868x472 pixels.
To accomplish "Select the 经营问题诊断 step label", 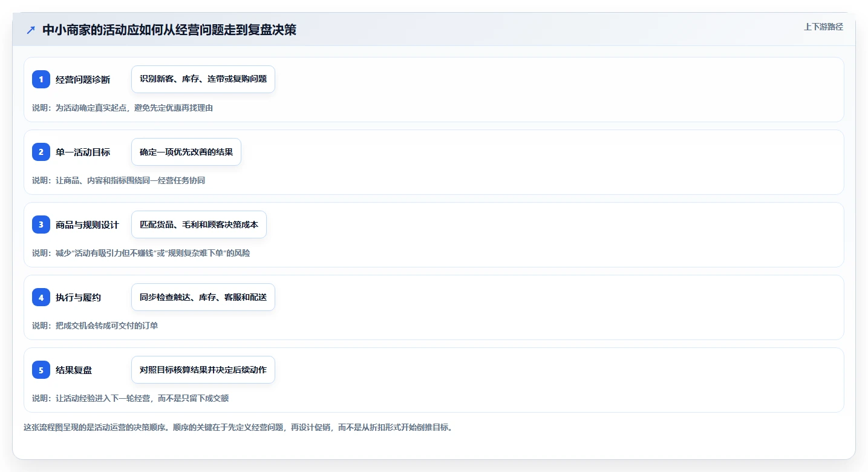I will point(83,79).
